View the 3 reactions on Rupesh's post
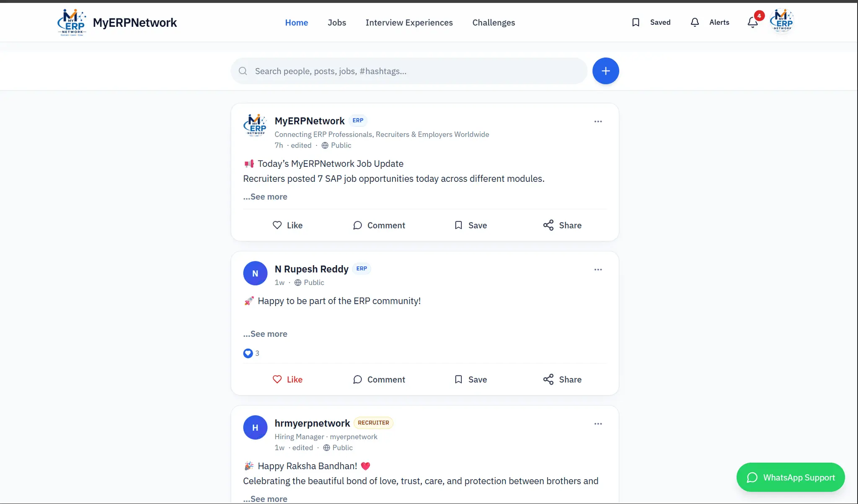The image size is (858, 504). [x=251, y=353]
